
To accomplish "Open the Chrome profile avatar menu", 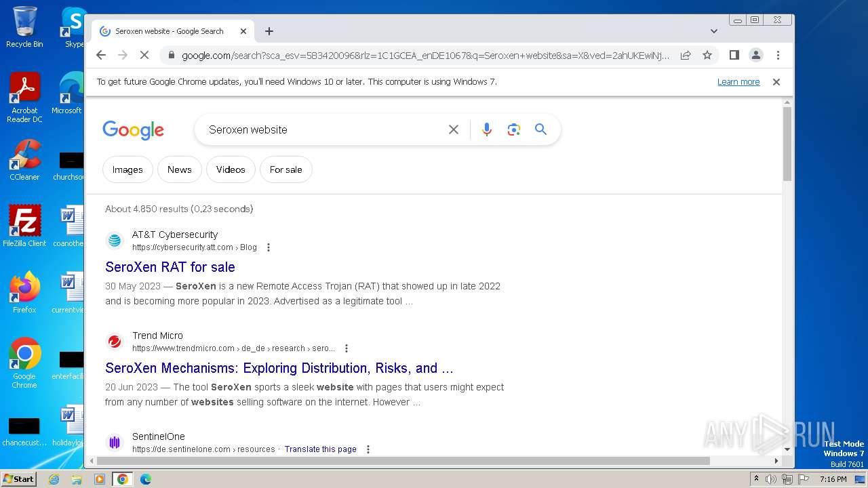I will pos(756,55).
